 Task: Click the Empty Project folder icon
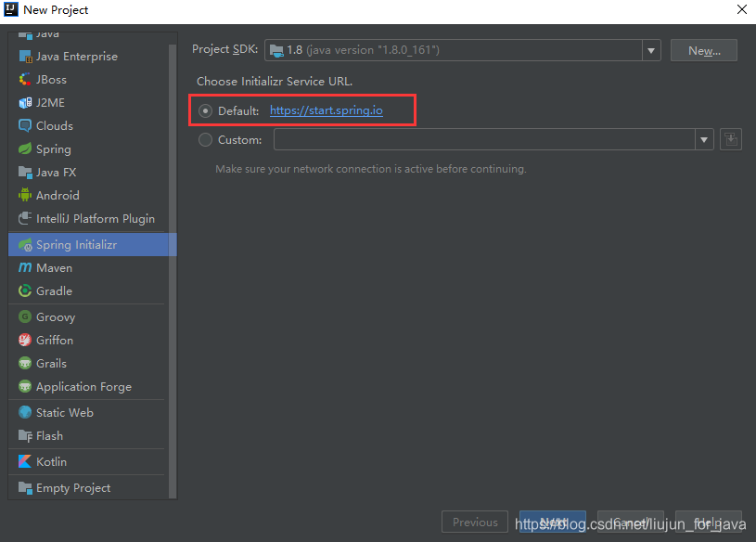(x=25, y=487)
